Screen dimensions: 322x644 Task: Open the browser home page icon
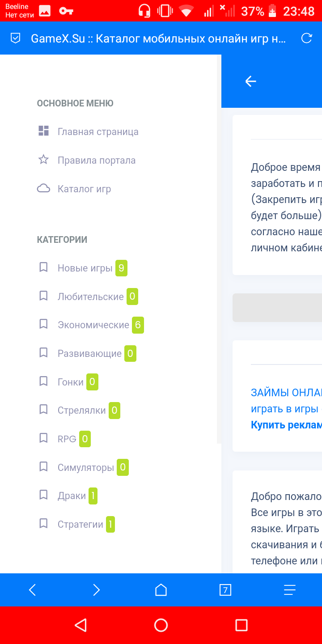point(161,590)
